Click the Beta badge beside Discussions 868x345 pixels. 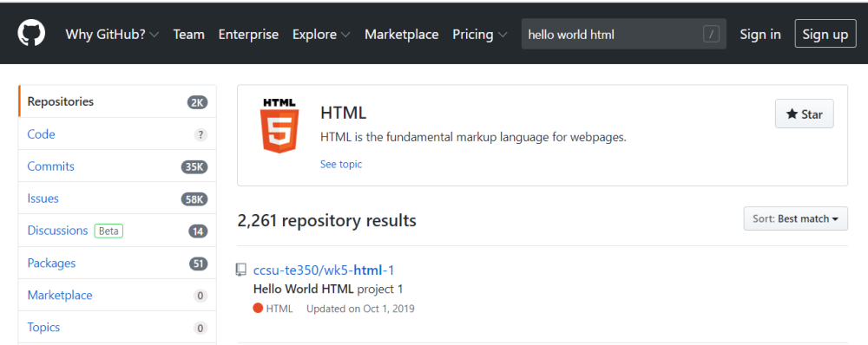tap(108, 231)
